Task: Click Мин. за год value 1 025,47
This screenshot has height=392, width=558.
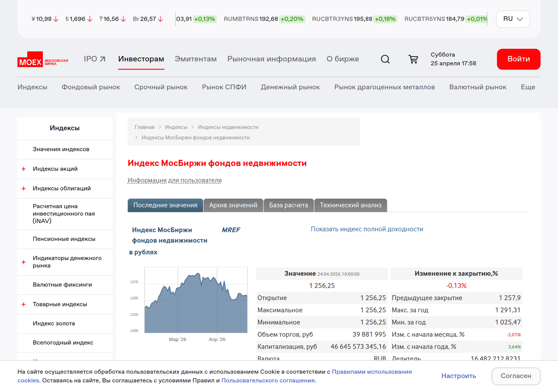Action: (x=508, y=322)
